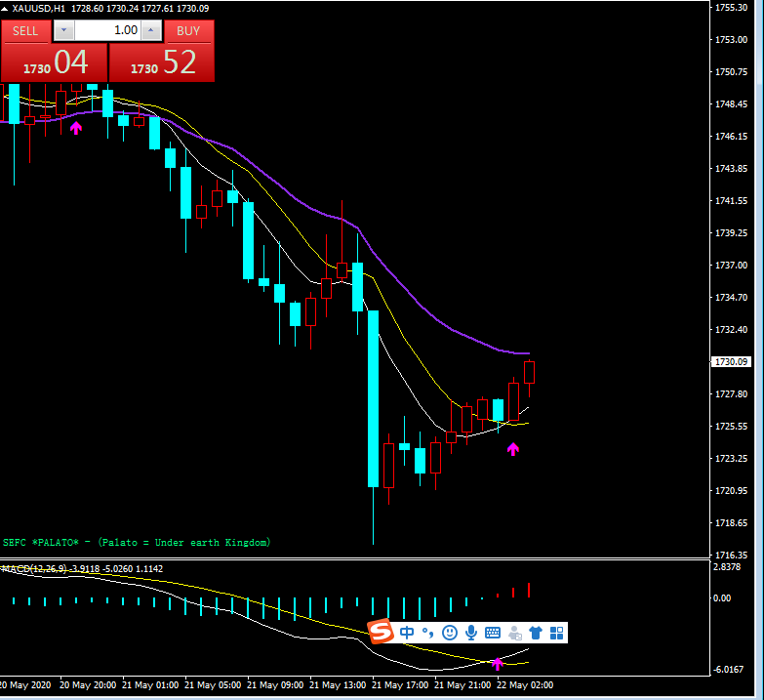Image resolution: width=764 pixels, height=700 pixels.
Task: Click the magenta arrow signal below latest candles
Action: tap(513, 449)
